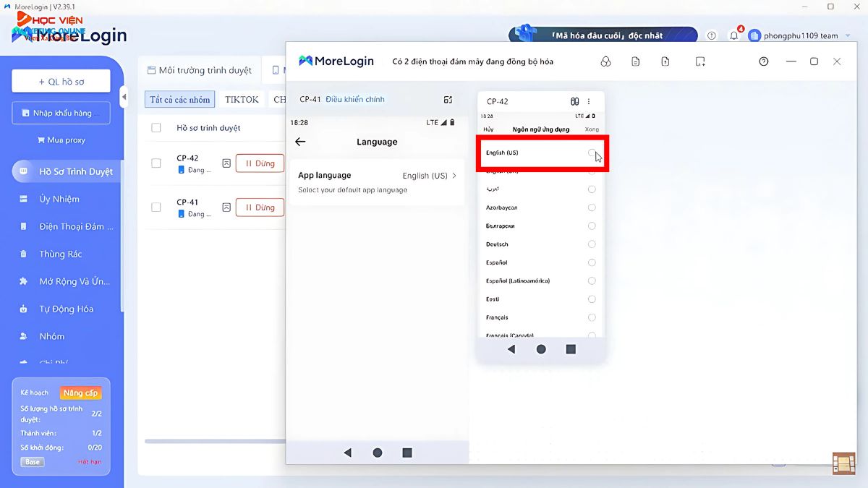Viewport: 868px width, 488px height.
Task: Click the horizontal scrollbar under the profile list
Action: (x=216, y=441)
